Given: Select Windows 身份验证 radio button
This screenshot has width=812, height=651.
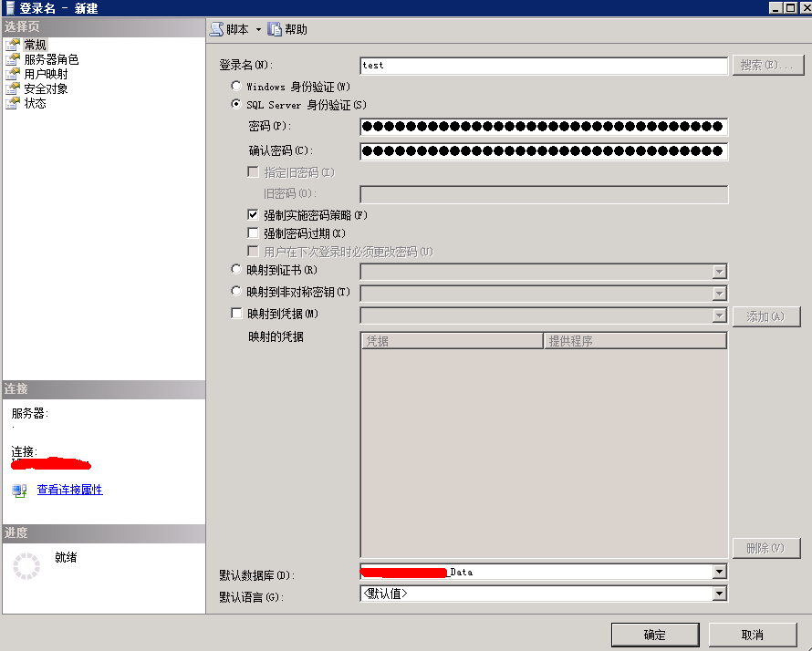Looking at the screenshot, I should coord(236,87).
